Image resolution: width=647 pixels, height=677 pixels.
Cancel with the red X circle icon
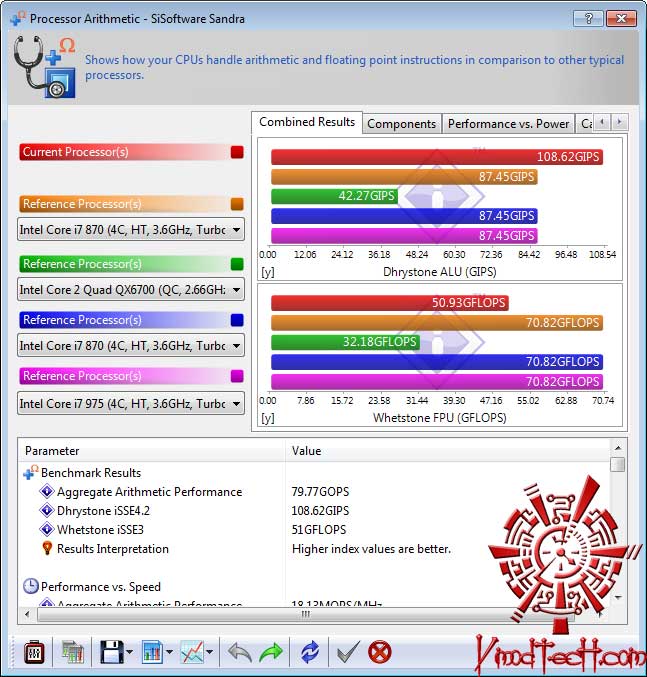point(380,652)
